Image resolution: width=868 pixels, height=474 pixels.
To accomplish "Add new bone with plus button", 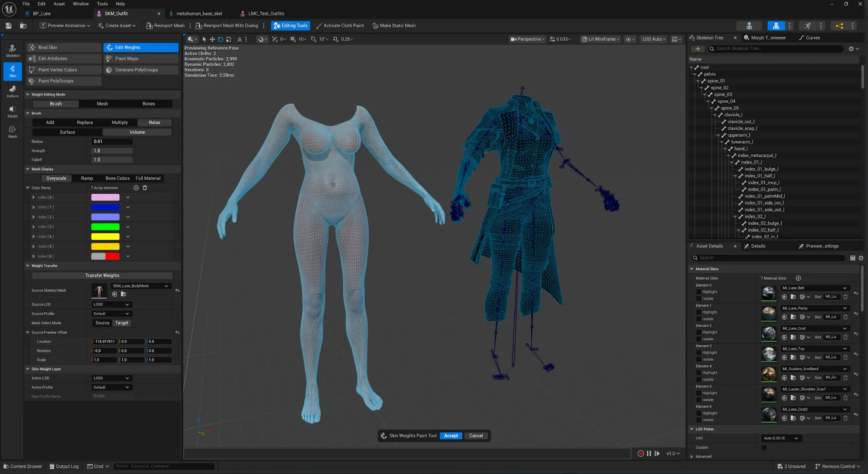I will [x=697, y=48].
